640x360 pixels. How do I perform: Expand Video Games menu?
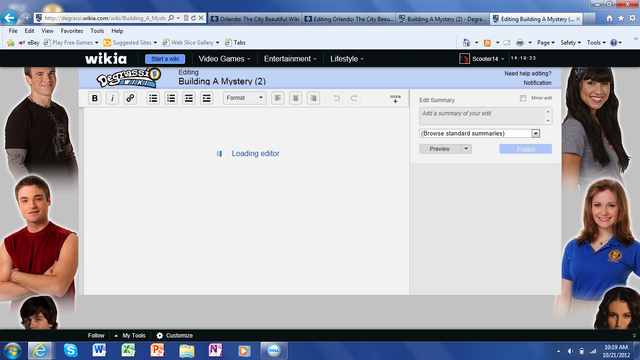(x=224, y=59)
